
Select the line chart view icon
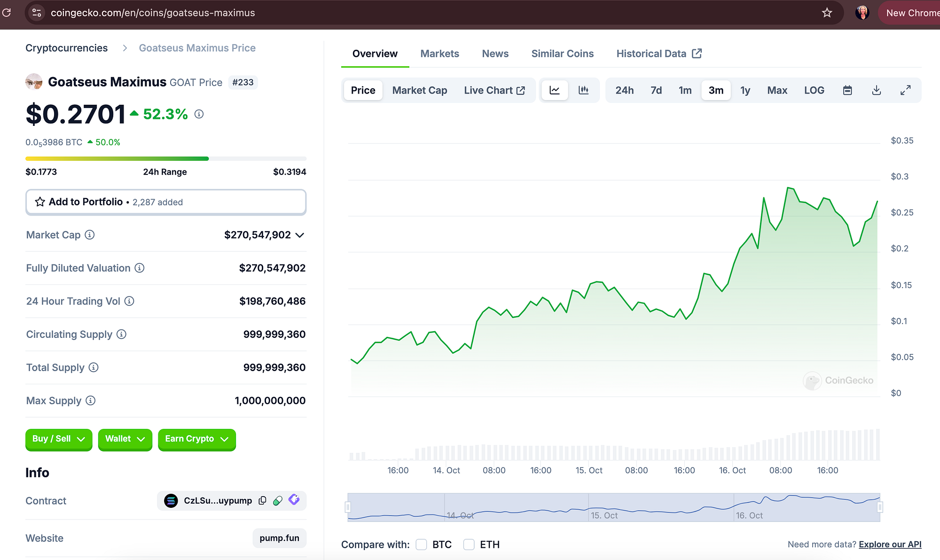555,90
